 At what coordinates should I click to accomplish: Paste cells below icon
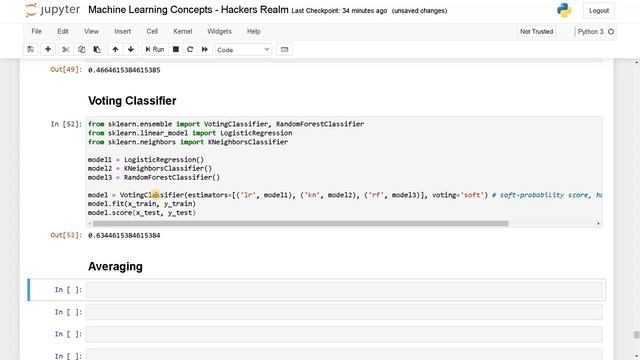coord(97,49)
